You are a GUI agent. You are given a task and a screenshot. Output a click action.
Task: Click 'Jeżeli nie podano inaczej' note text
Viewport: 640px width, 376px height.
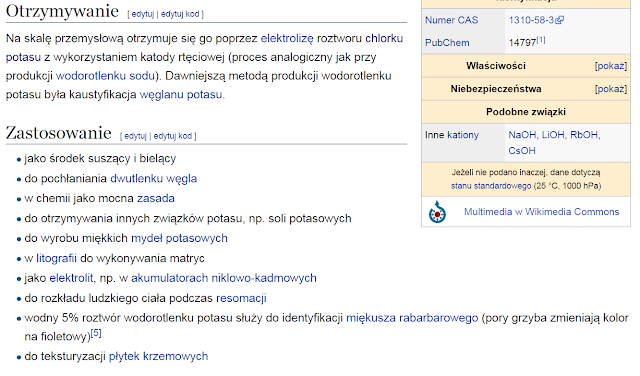coord(498,173)
